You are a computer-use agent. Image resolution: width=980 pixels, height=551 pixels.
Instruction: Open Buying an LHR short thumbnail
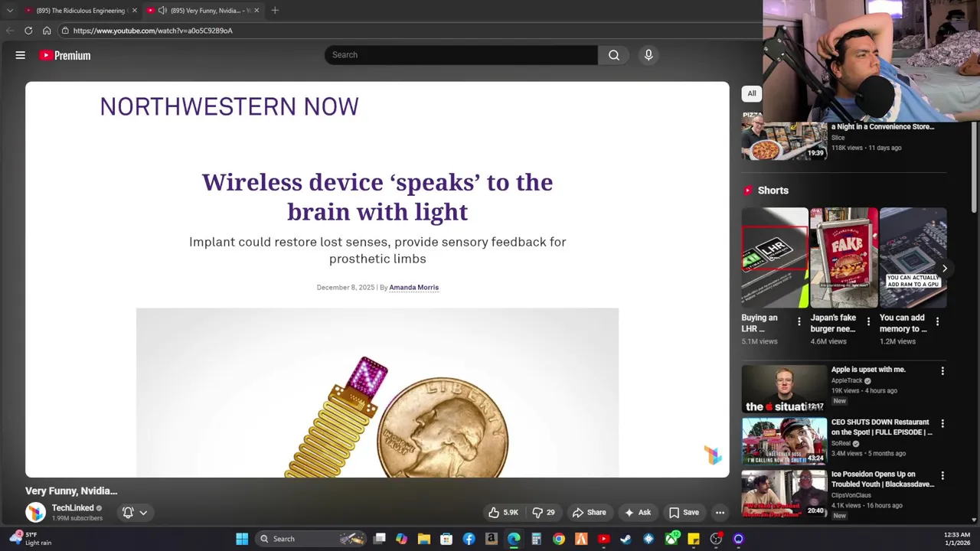pyautogui.click(x=774, y=257)
